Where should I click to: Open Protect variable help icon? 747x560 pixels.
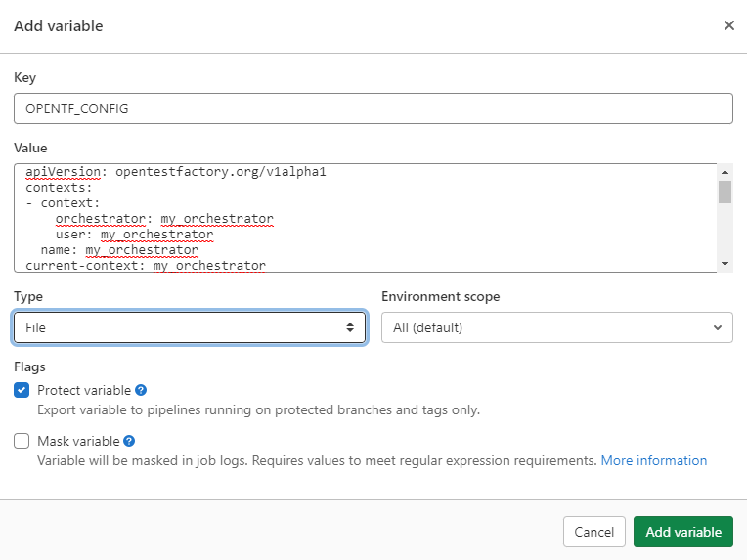(141, 390)
